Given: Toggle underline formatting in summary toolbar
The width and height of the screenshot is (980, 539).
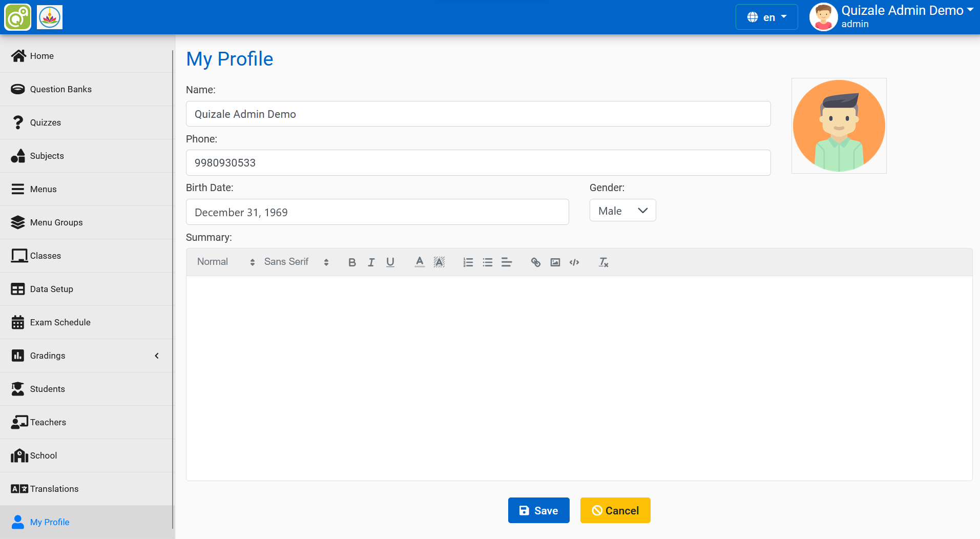Looking at the screenshot, I should [x=390, y=262].
